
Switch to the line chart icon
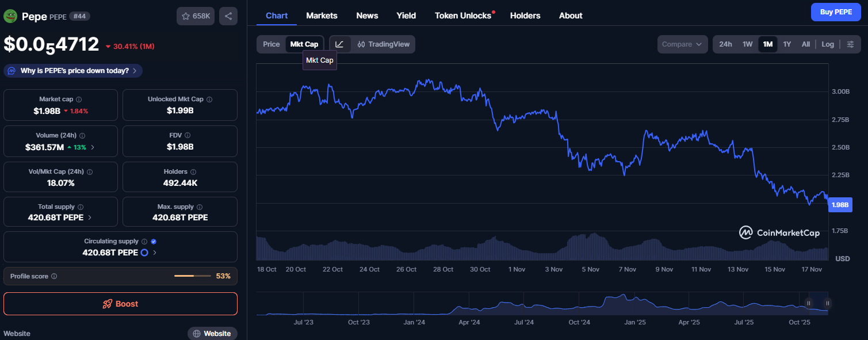[339, 44]
